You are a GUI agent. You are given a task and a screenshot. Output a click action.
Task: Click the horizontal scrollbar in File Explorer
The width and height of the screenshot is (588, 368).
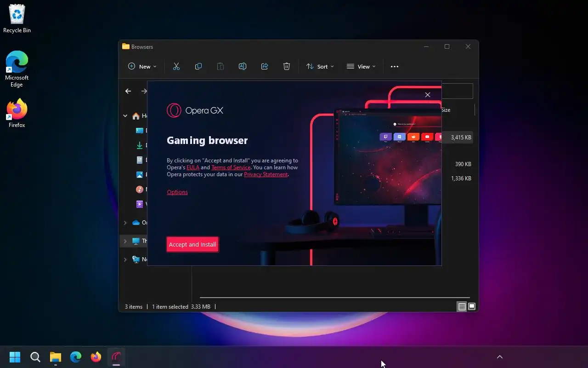(x=334, y=298)
